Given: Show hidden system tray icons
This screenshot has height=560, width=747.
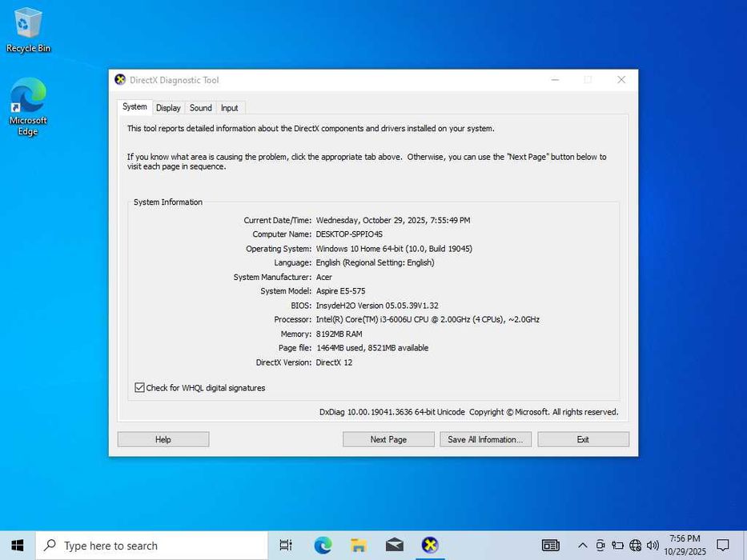Looking at the screenshot, I should pyautogui.click(x=582, y=546).
